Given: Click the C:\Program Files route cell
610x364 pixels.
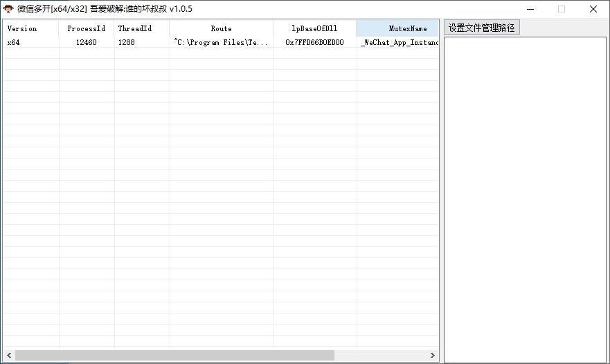Looking at the screenshot, I should (x=220, y=42).
